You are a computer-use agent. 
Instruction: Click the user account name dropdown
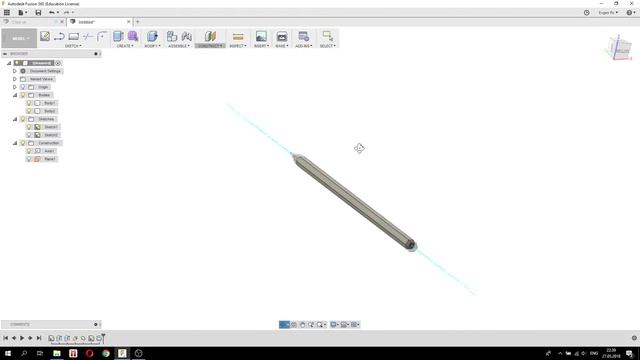click(x=608, y=13)
